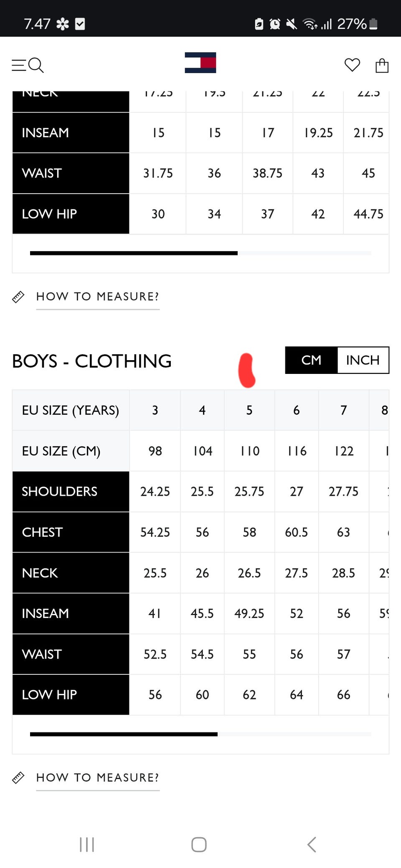Tap the Android recent apps button
The image size is (401, 868).
pos(87,844)
